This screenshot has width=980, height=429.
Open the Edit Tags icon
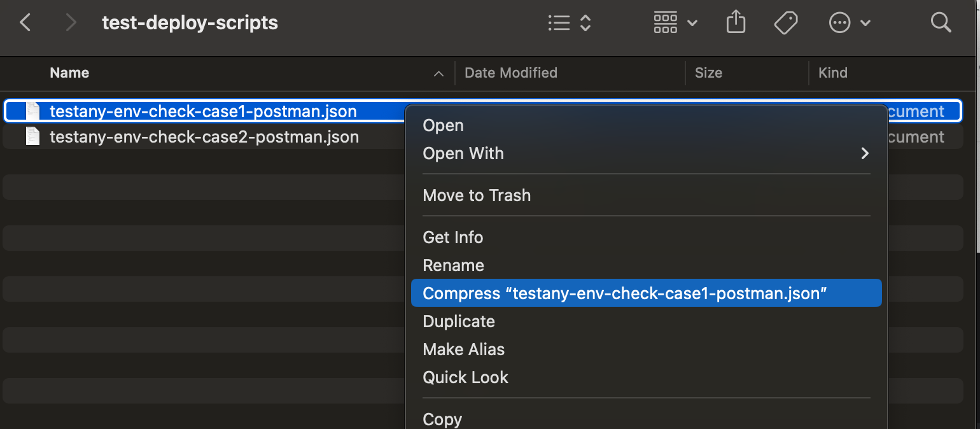point(786,24)
